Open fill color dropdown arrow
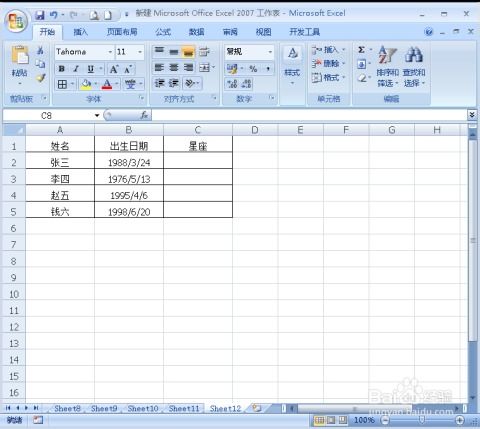This screenshot has height=429, width=480. 96,84
